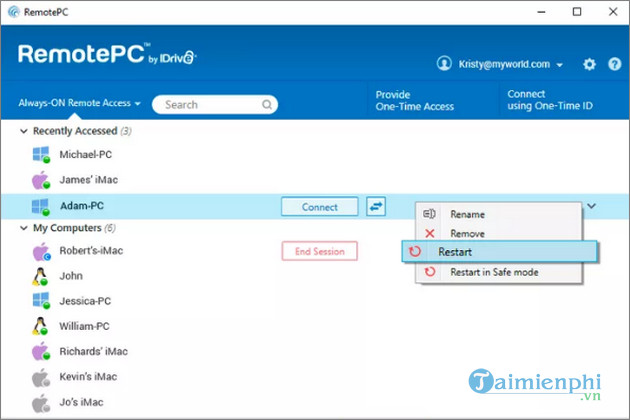
Task: Select the Kevin's iMac computer name
Action: tap(88, 377)
